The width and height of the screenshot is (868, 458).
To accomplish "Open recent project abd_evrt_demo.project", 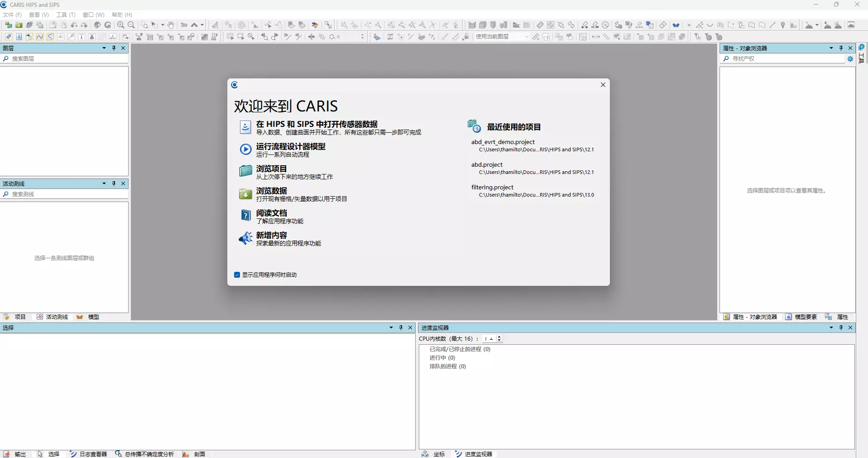I will [503, 142].
